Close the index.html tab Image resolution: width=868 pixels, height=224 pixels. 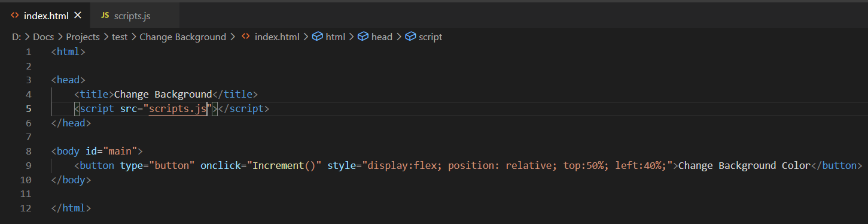pos(78,16)
